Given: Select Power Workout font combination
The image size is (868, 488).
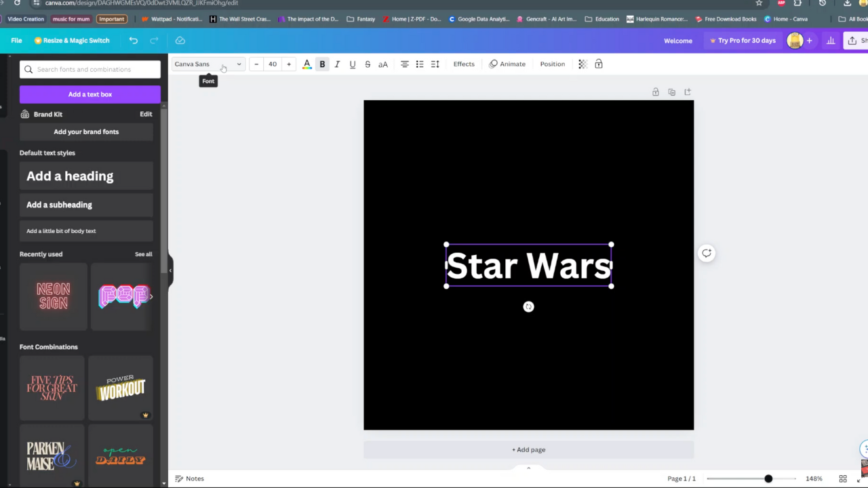Looking at the screenshot, I should click(x=121, y=388).
